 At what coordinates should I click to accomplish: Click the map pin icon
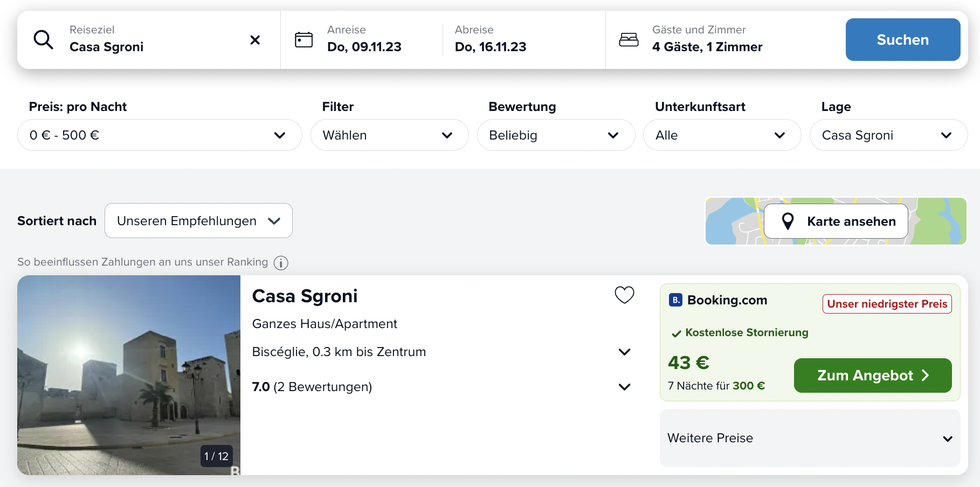[788, 221]
